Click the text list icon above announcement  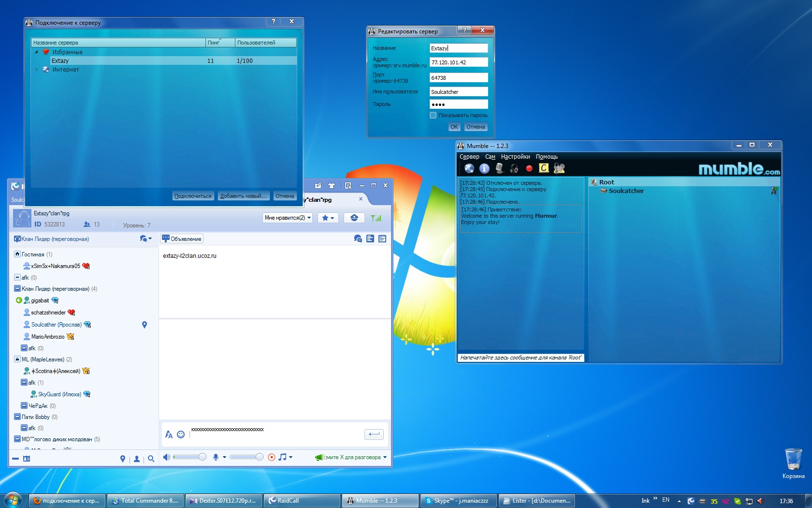370,239
